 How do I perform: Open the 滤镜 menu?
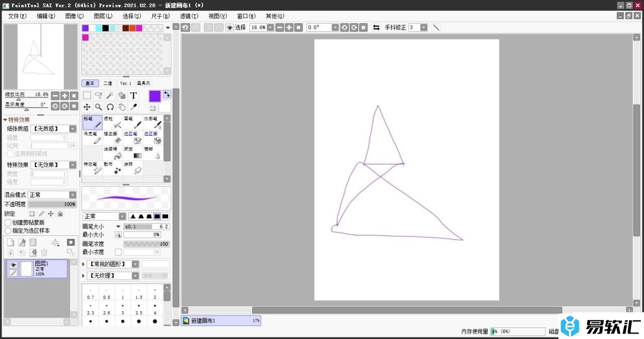[x=189, y=16]
